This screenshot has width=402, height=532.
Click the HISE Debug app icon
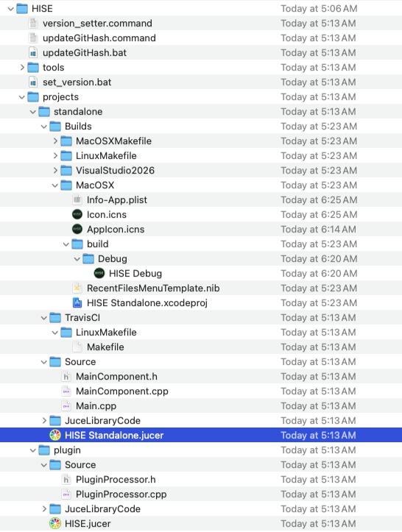(x=99, y=273)
